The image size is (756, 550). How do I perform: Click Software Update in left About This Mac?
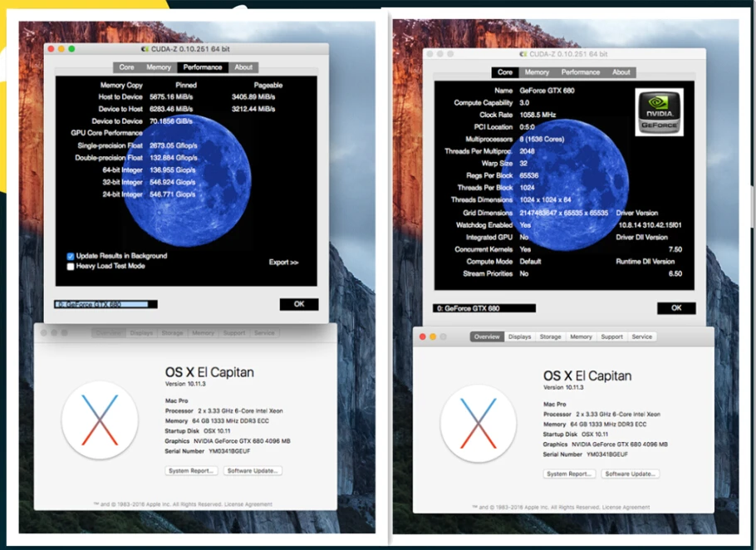(253, 471)
